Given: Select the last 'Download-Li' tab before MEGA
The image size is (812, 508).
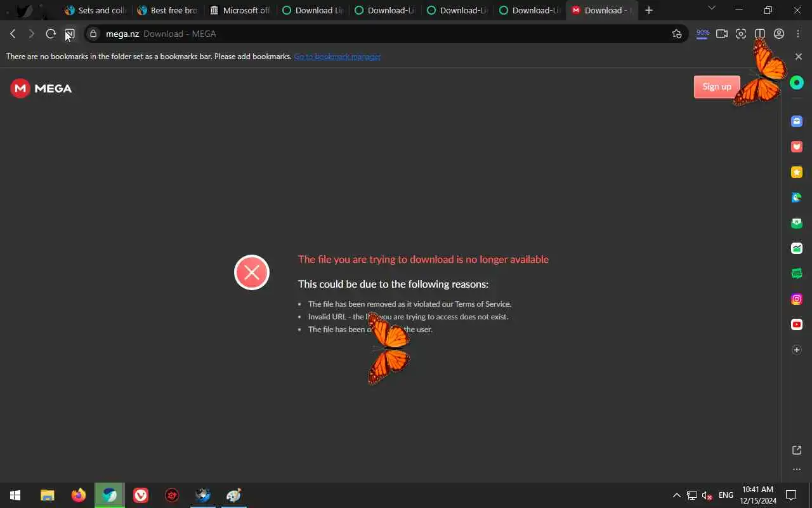Looking at the screenshot, I should point(529,10).
